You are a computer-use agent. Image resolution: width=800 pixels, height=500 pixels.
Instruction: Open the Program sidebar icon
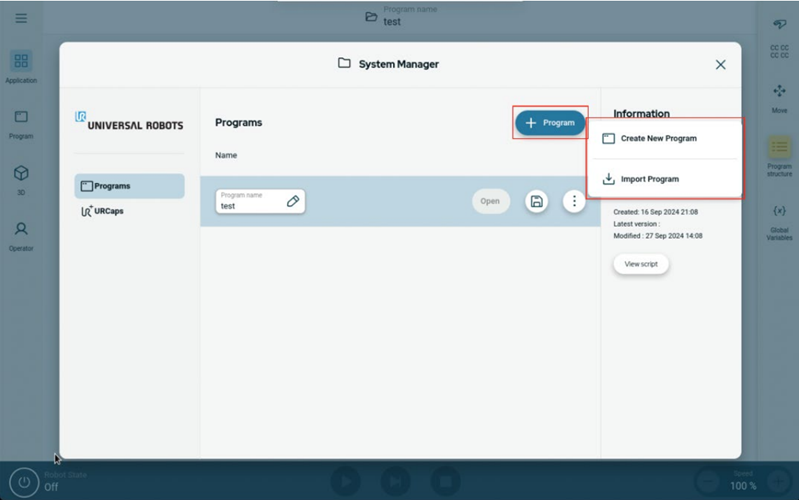tap(21, 122)
